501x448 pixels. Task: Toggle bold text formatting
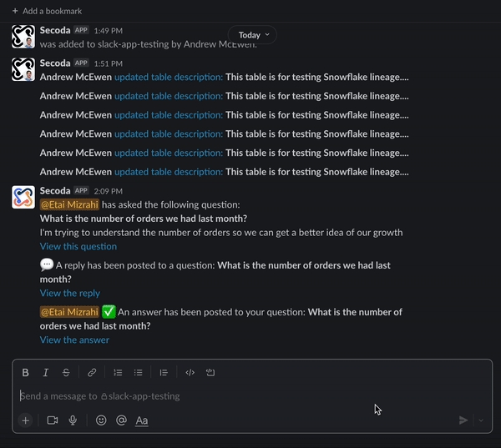(26, 373)
